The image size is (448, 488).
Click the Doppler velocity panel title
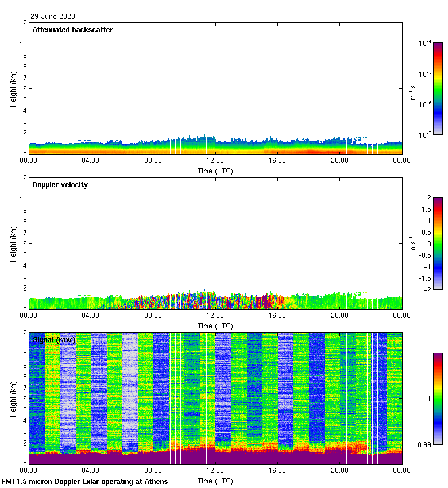pyautogui.click(x=60, y=185)
